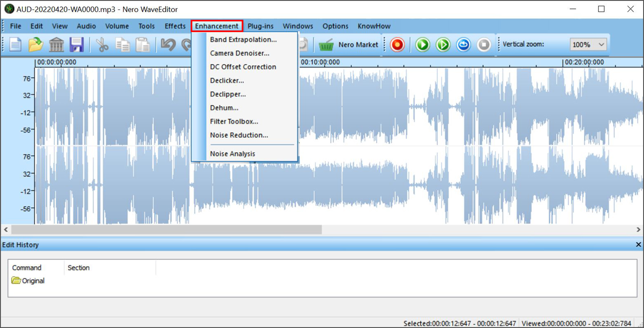
Task: Click the Viewed time range status text
Action: click(576, 324)
